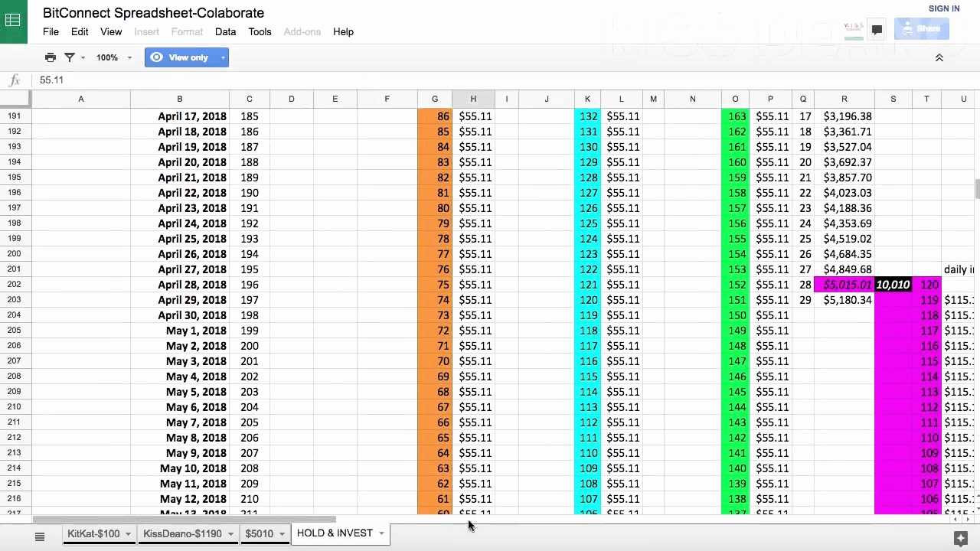This screenshot has height=551, width=980.
Task: Select column B header
Action: pos(180,99)
